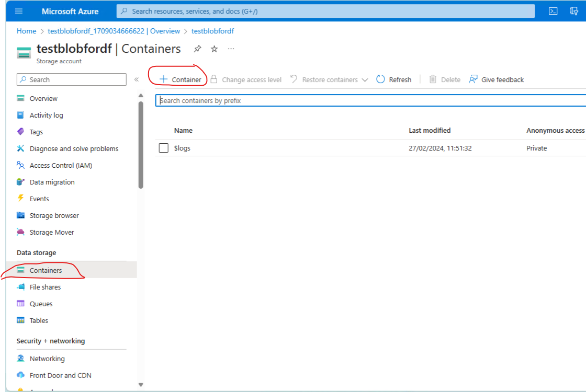Open the portal hamburger menu
The image size is (586, 392).
pos(19,11)
